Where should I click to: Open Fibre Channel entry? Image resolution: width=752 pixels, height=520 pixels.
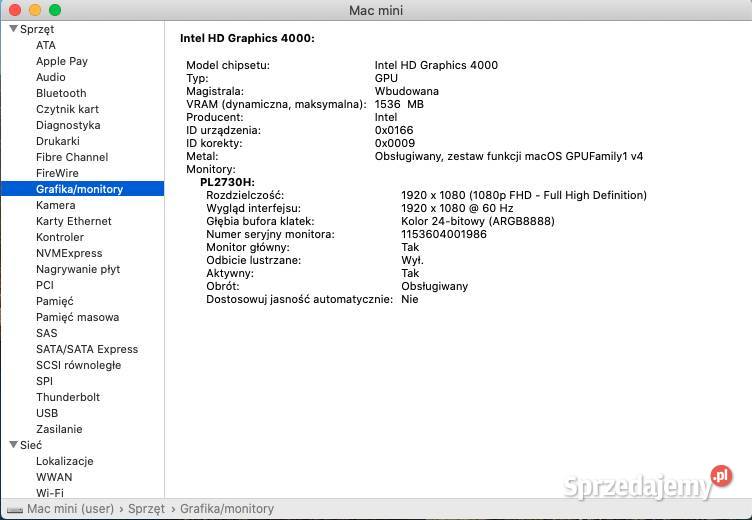(x=72, y=157)
